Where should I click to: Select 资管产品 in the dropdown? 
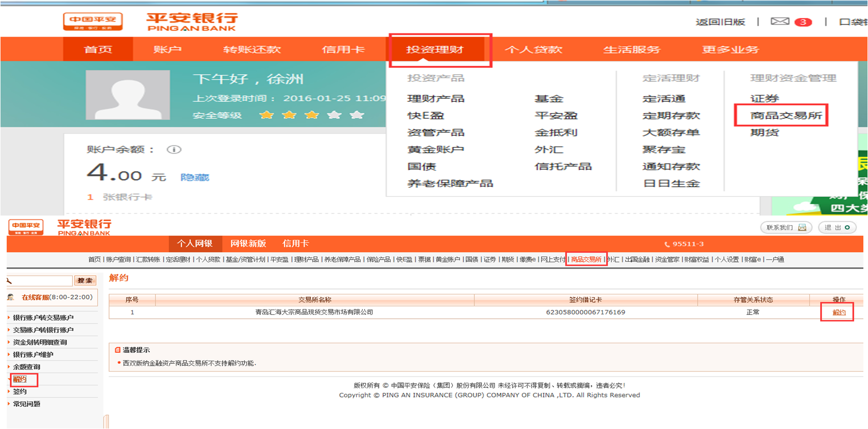click(x=436, y=132)
